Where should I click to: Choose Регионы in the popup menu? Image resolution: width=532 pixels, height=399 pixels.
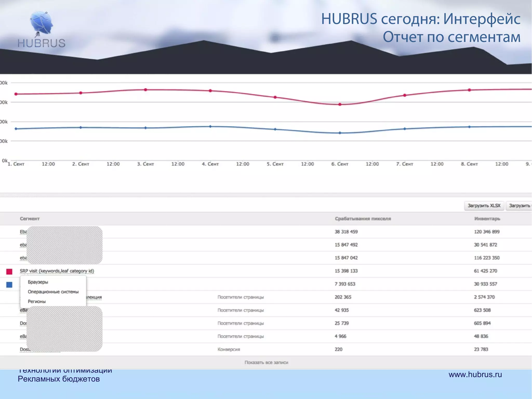tap(37, 302)
